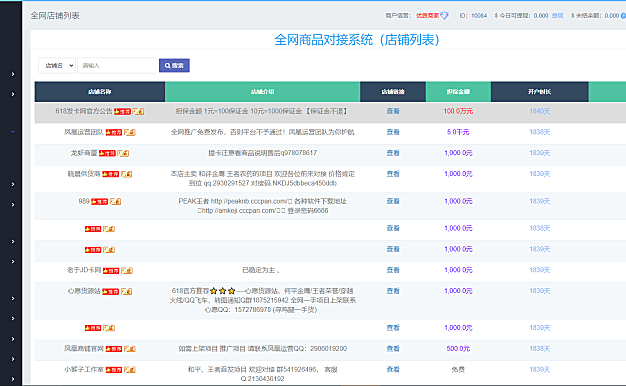Open 查看 link for 心愿货源站

[x=393, y=291]
